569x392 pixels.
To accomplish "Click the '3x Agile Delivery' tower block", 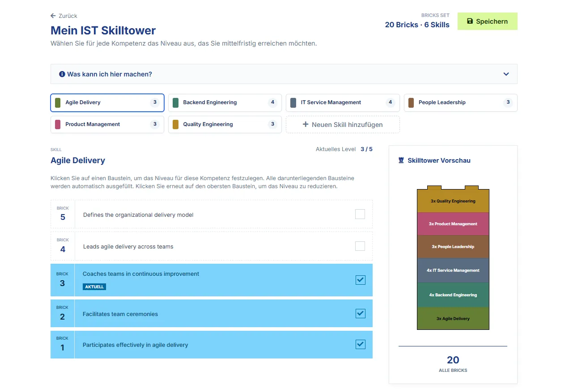I will point(453,319).
